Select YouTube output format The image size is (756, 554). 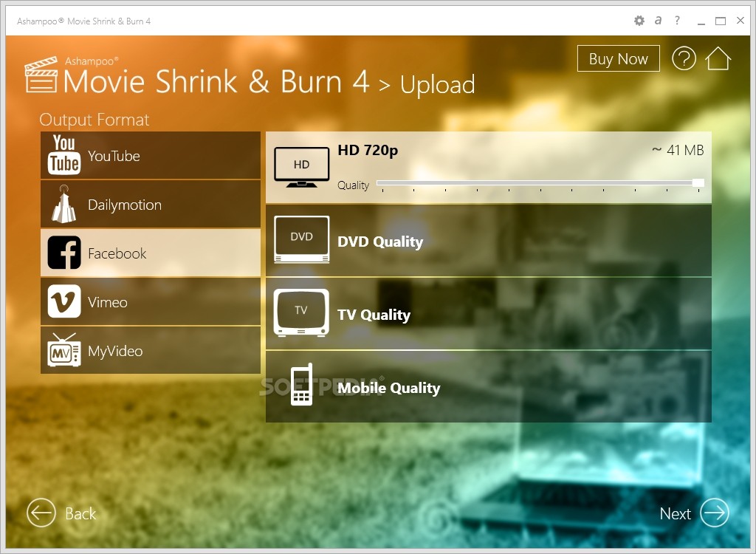(151, 155)
